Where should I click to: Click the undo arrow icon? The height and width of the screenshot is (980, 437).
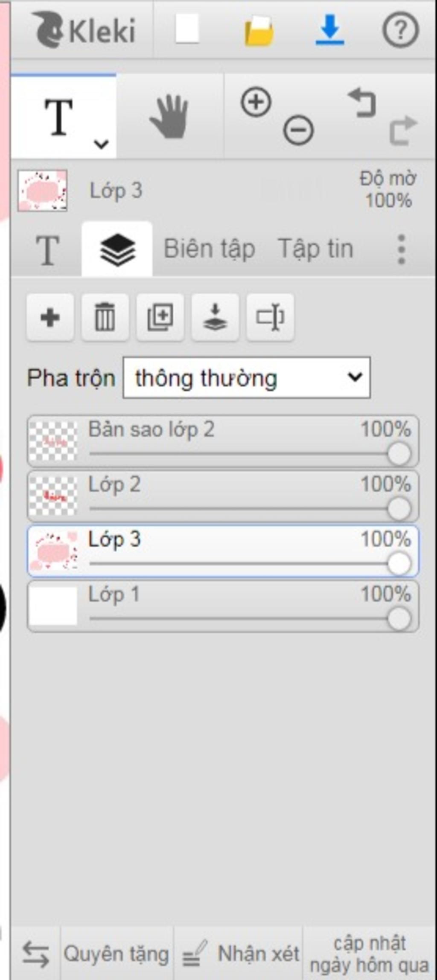[362, 102]
